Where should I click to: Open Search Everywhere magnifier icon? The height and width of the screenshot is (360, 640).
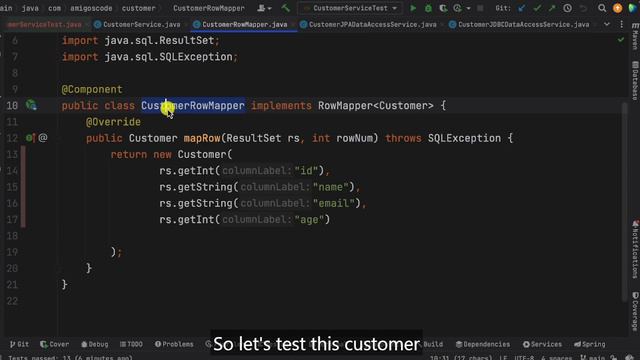click(x=602, y=8)
